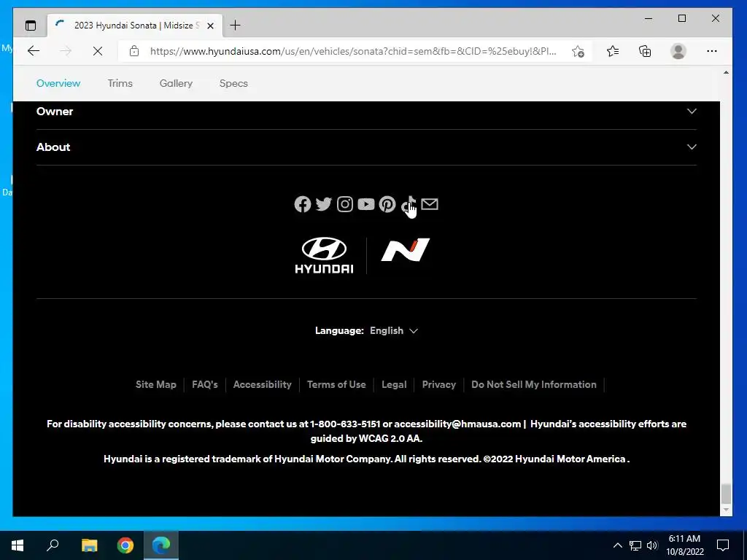747x560 pixels.
Task: Open Hyundai's TikTok icon
Action: [x=409, y=204]
